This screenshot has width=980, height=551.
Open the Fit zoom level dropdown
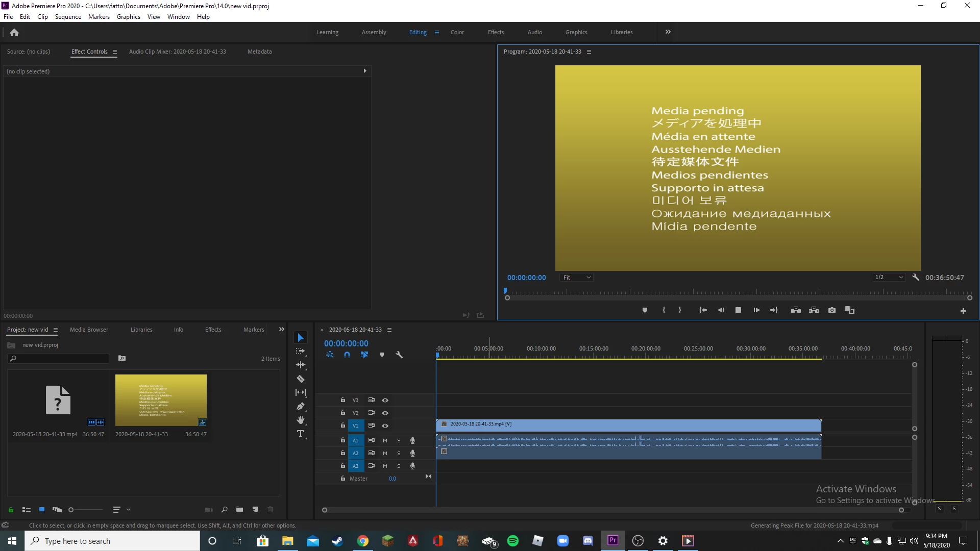(577, 278)
